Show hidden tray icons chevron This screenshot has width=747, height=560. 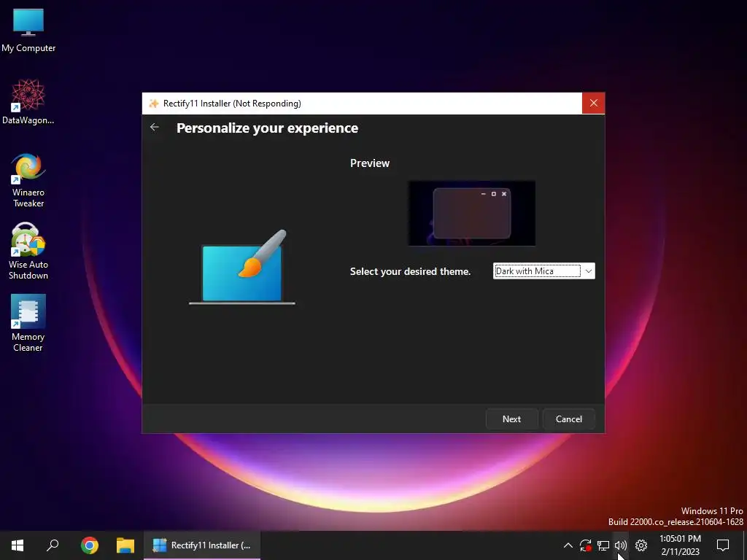(x=568, y=545)
